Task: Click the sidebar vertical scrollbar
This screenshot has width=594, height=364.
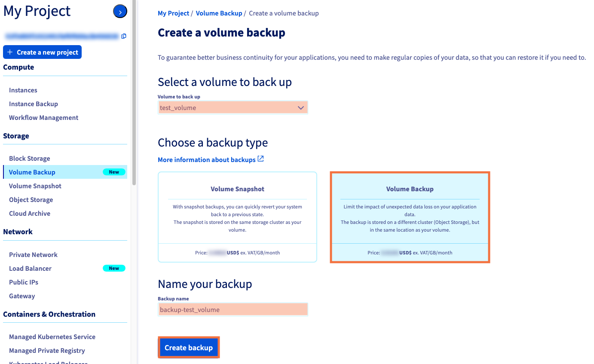Action: [134, 92]
